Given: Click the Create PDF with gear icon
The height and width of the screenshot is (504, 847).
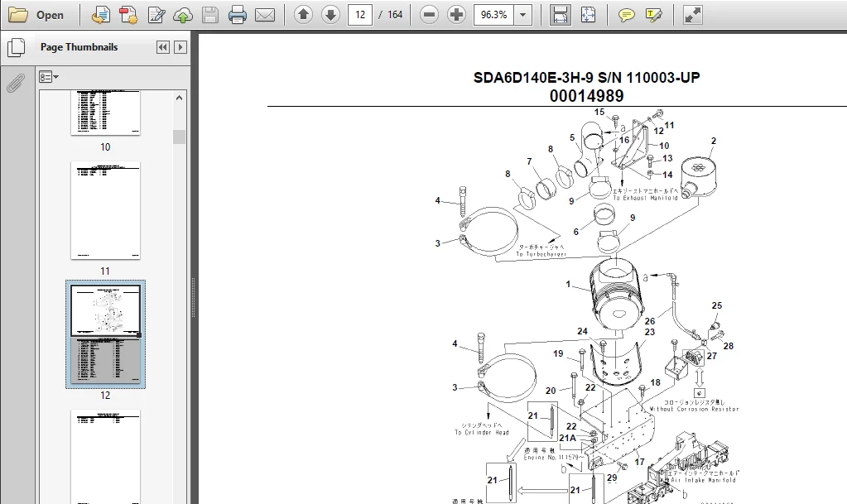Looking at the screenshot, I should pos(128,15).
